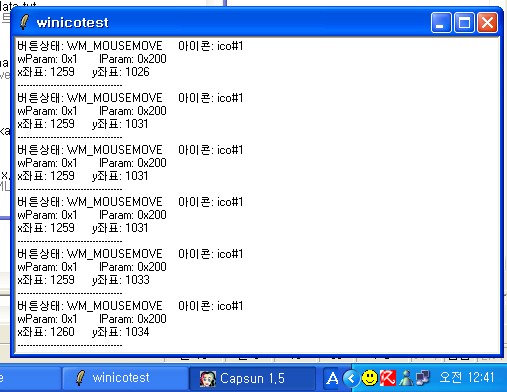This screenshot has height=392, width=507.
Task: Click the green messenger person tray icon
Action: (406, 378)
